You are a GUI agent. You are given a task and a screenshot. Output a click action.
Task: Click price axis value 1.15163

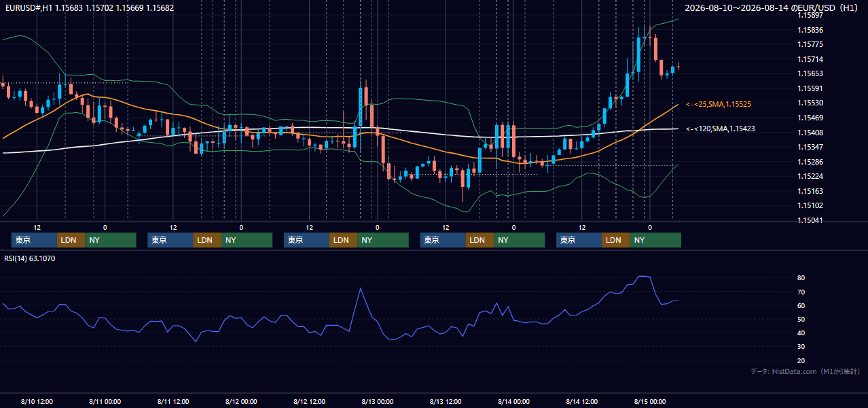click(810, 191)
